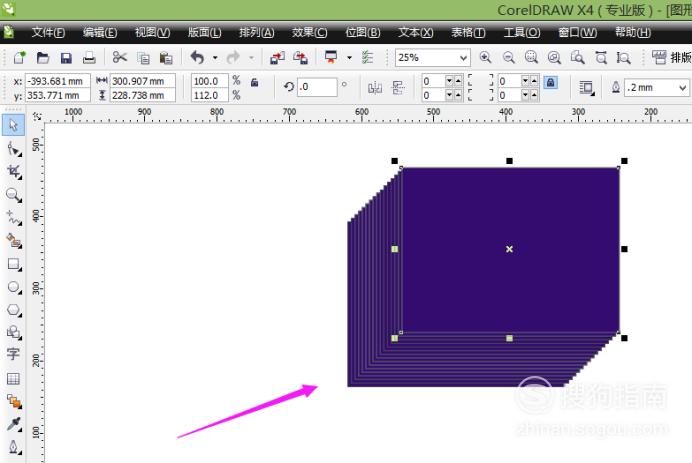Image resolution: width=692 pixels, height=463 pixels.
Task: Click the vertical scale field 112.0
Action: point(210,95)
